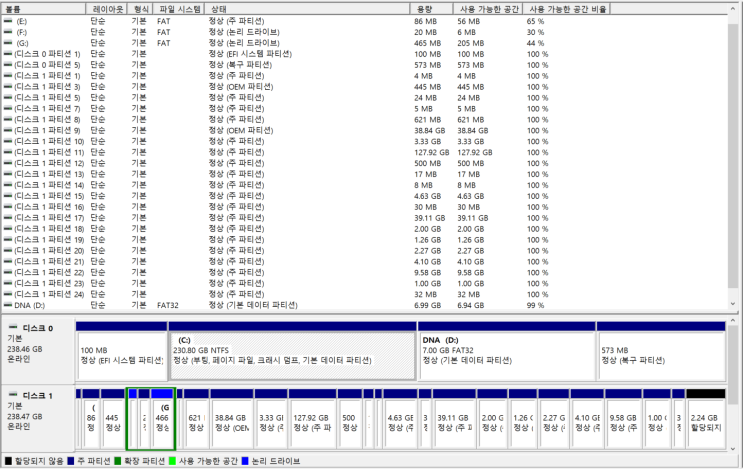Select the (디스크 1 파티션 15) volume name
This screenshot has width=743, height=469.
coord(49,195)
